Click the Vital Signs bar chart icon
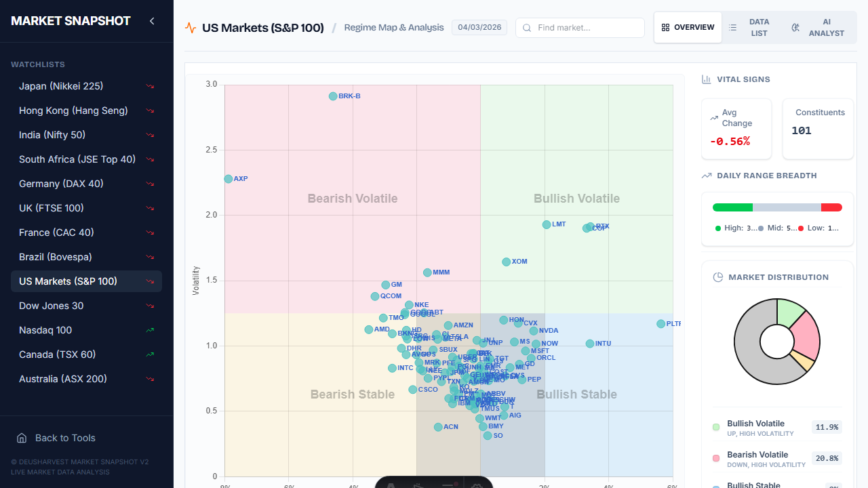 (705, 79)
